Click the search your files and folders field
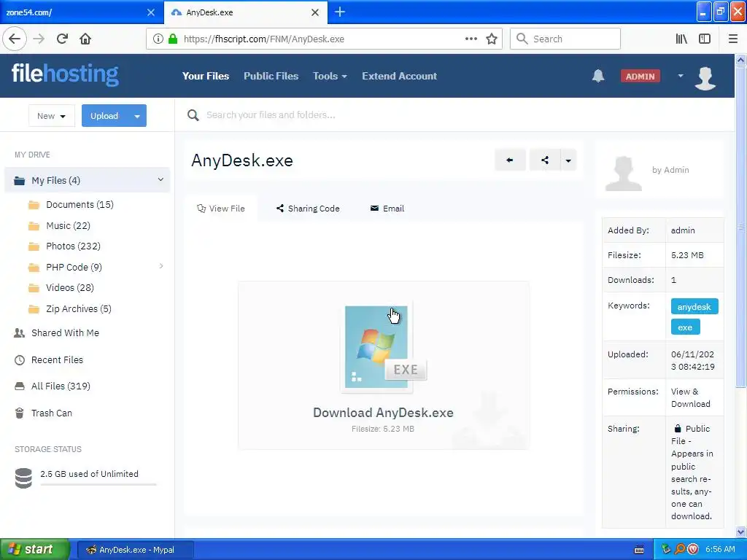Viewport: 747px width, 560px height. pyautogui.click(x=271, y=114)
